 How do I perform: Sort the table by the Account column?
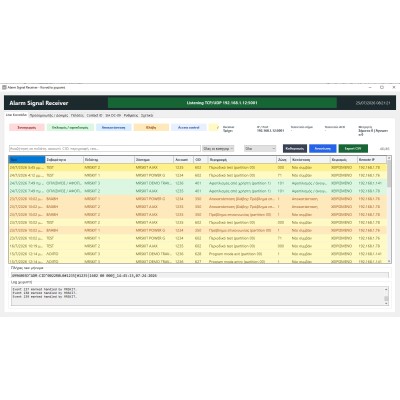pyautogui.click(x=183, y=160)
